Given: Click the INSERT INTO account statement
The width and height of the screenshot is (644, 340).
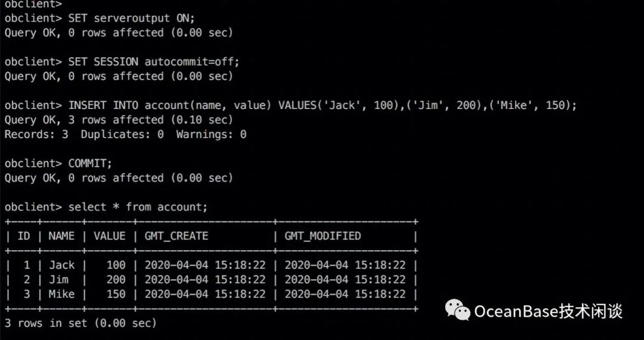Looking at the screenshot, I should pos(323,105).
